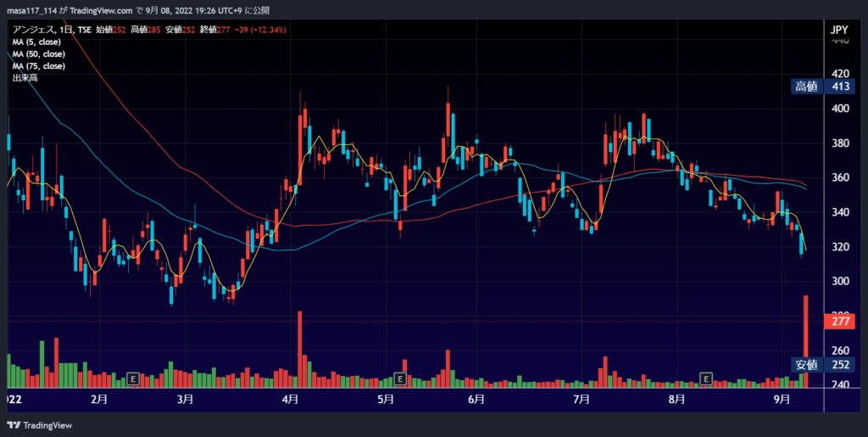Click the 終値277 close value
Viewport: 868px width, 437px height.
pyautogui.click(x=214, y=30)
